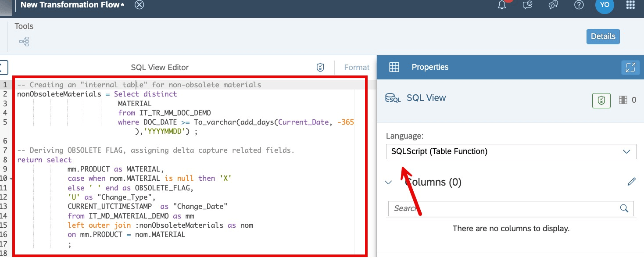
Task: Collapse the fold arrow at line 10
Action: [11, 179]
